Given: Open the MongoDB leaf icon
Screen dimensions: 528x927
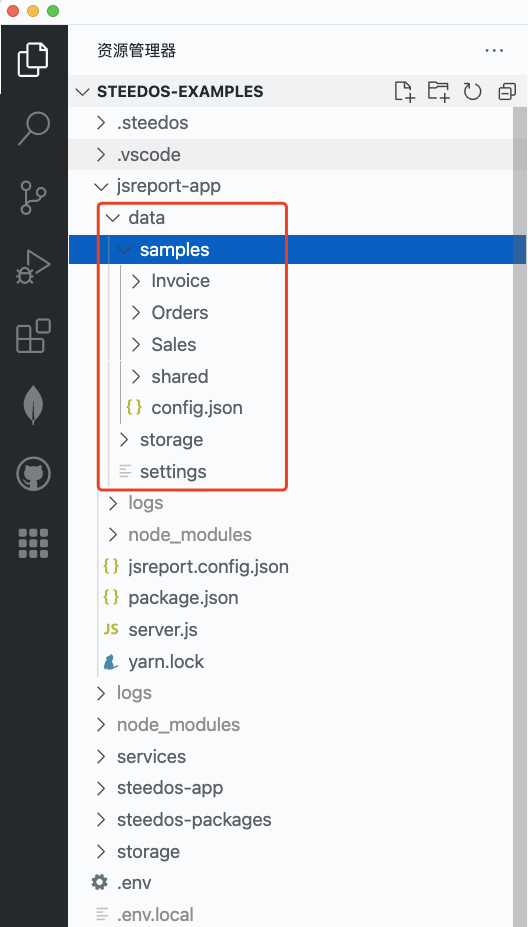Looking at the screenshot, I should click(x=33, y=405).
